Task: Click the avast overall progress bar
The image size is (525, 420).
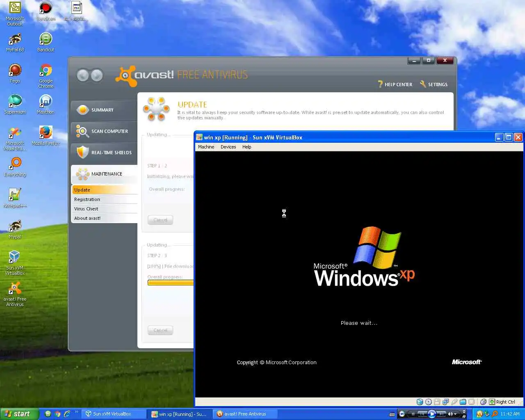Action: click(171, 283)
